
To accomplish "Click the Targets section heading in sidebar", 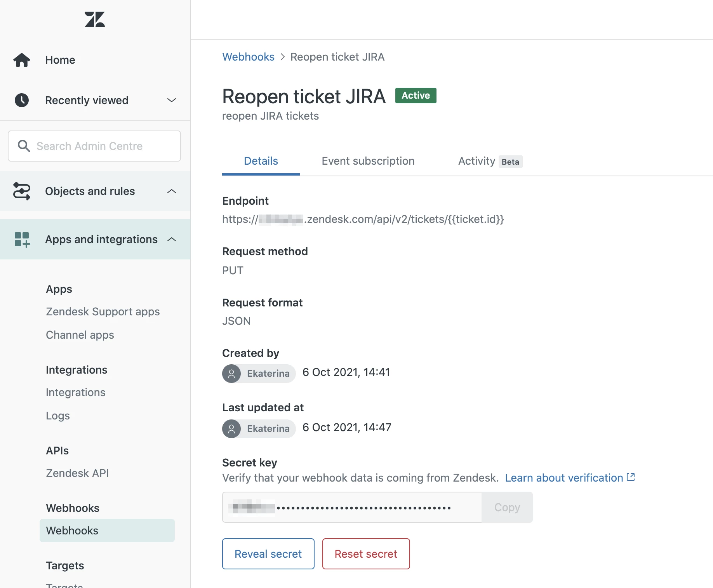I will (65, 565).
